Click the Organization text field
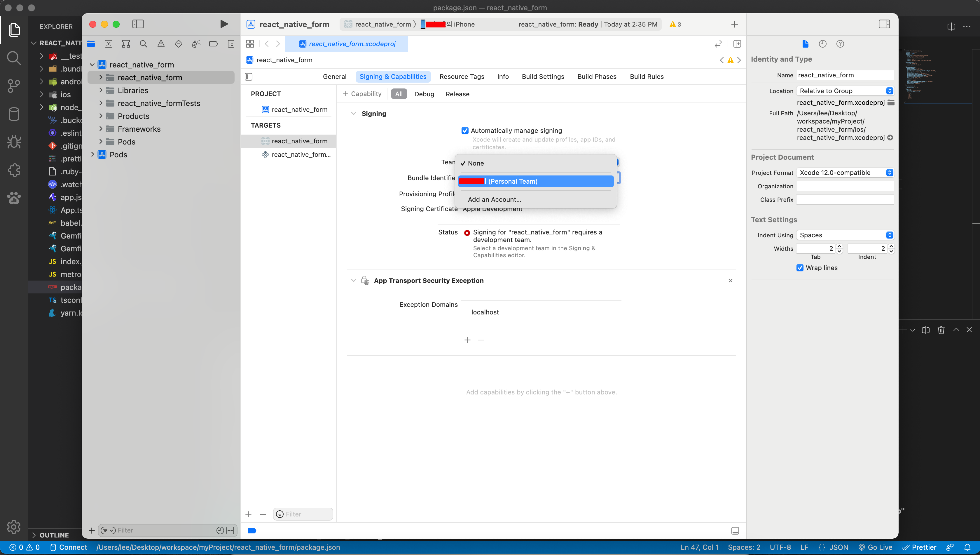The width and height of the screenshot is (980, 555). pos(845,186)
